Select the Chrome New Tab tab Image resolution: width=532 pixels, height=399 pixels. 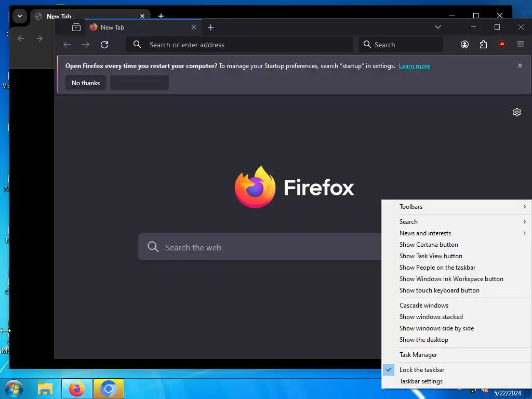90,16
